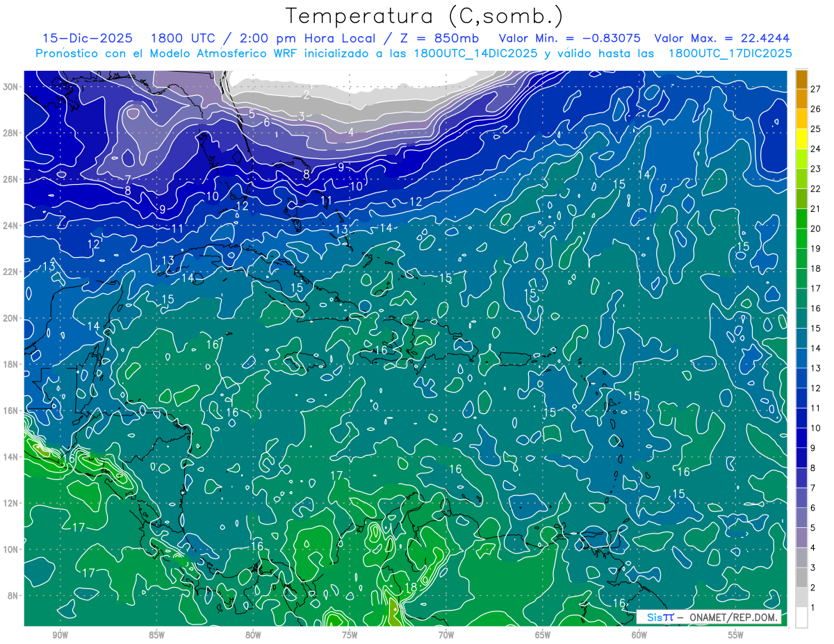The image size is (834, 644).
Task: Click the "90W" longitude axis label
Action: coord(60,636)
